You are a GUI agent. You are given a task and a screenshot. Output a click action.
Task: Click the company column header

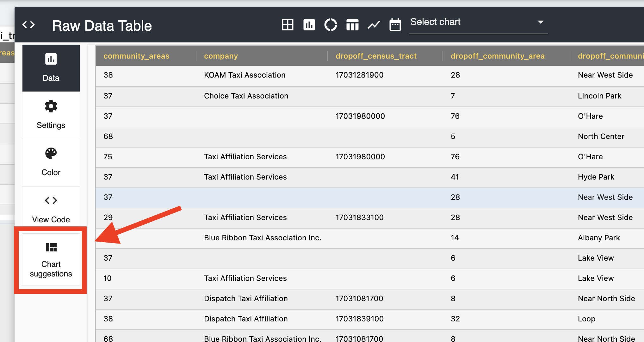pos(221,56)
